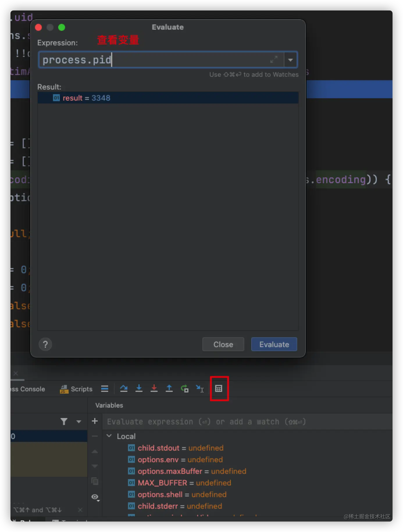Click the help question mark button

coord(45,344)
